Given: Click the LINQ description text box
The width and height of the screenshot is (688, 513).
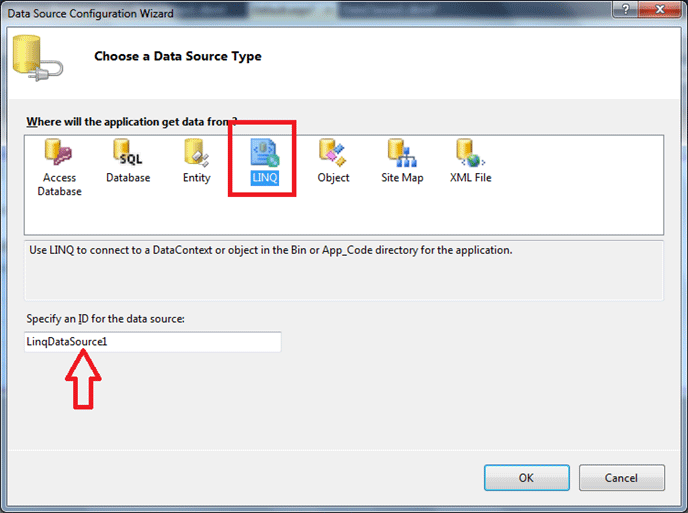Looking at the screenshot, I should (343, 269).
